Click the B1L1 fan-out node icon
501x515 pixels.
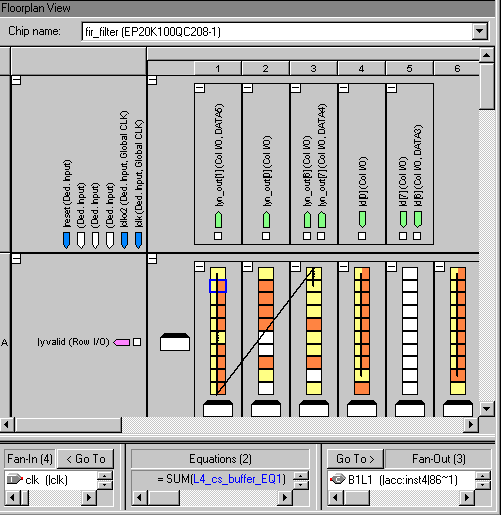[337, 479]
